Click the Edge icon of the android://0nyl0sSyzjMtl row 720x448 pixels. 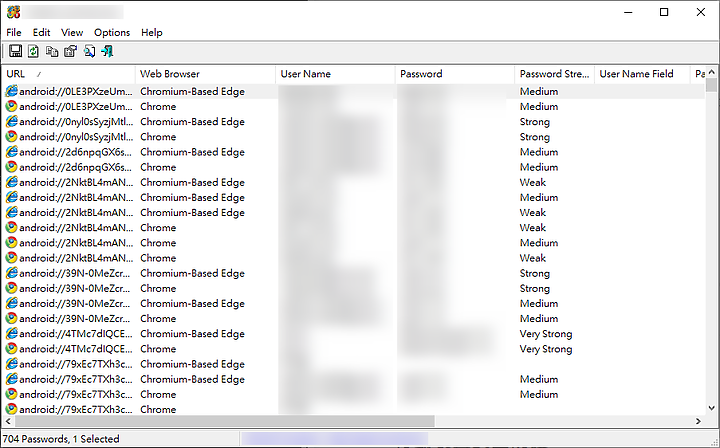tap(11, 122)
